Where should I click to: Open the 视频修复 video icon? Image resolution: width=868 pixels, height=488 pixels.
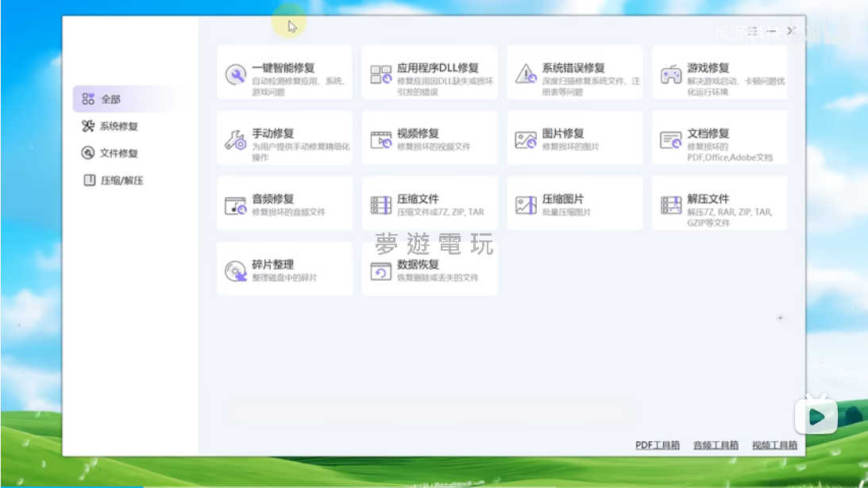(x=381, y=140)
